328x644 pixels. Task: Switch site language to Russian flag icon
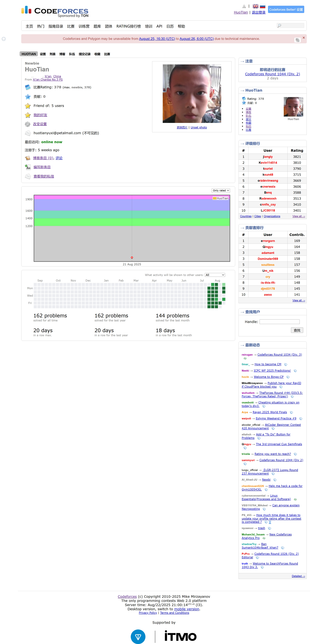[262, 6]
